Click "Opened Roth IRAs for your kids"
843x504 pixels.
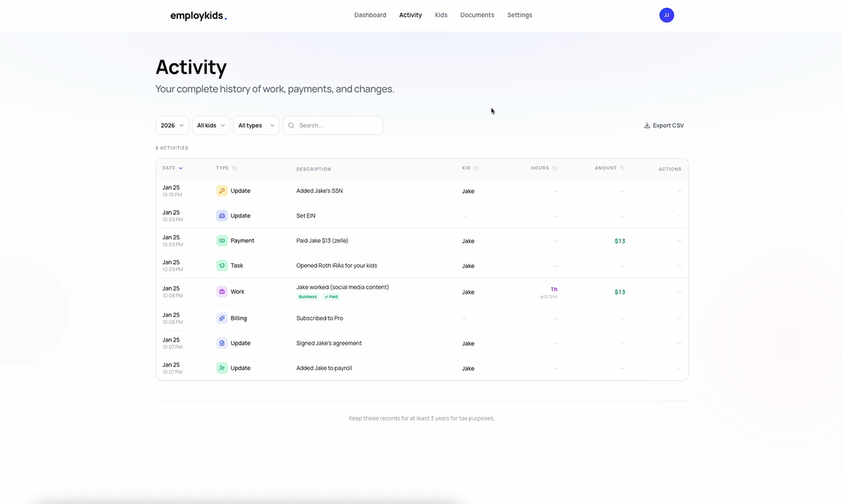pos(337,266)
